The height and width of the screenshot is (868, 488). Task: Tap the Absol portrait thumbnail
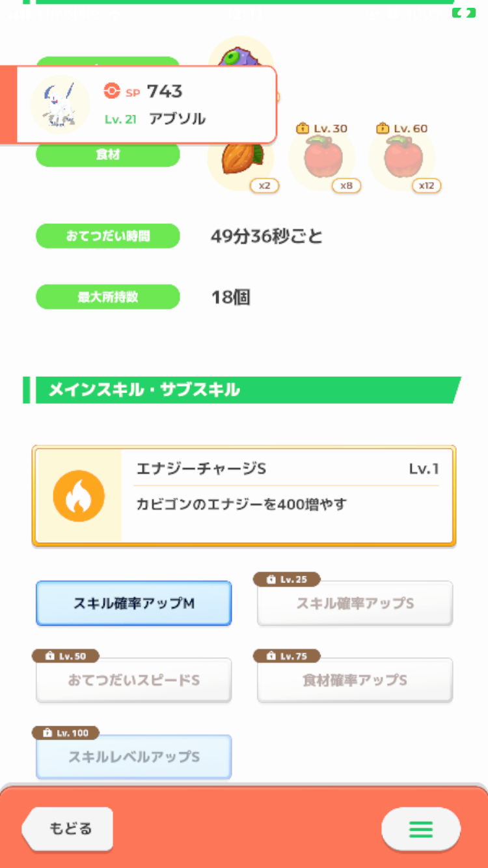(60, 105)
